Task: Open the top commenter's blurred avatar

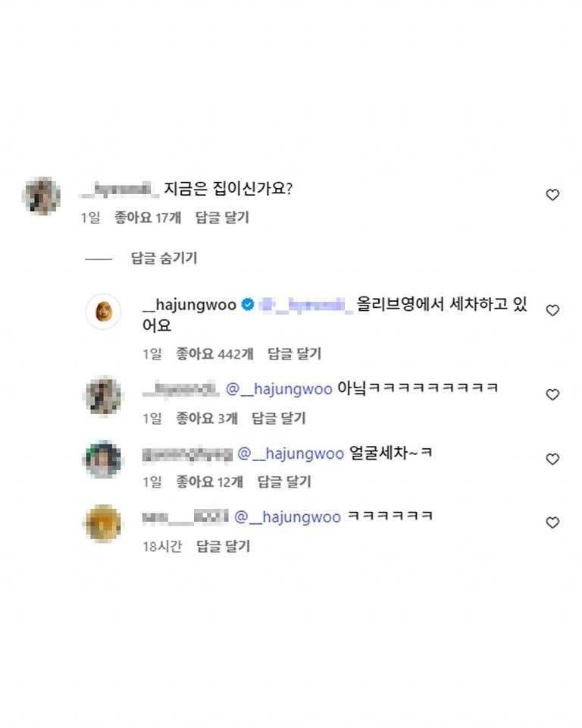Action: (x=42, y=196)
